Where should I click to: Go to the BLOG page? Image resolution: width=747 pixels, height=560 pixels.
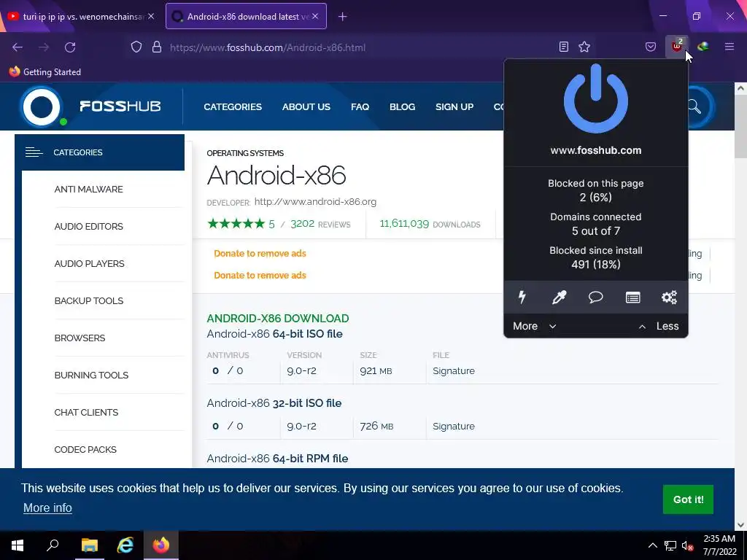coord(402,106)
